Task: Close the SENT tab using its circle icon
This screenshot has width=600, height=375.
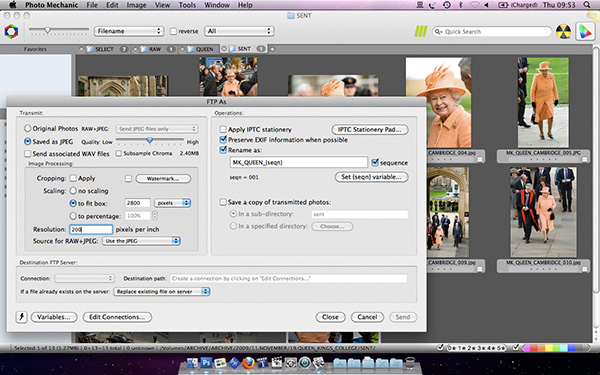Action: (224, 49)
